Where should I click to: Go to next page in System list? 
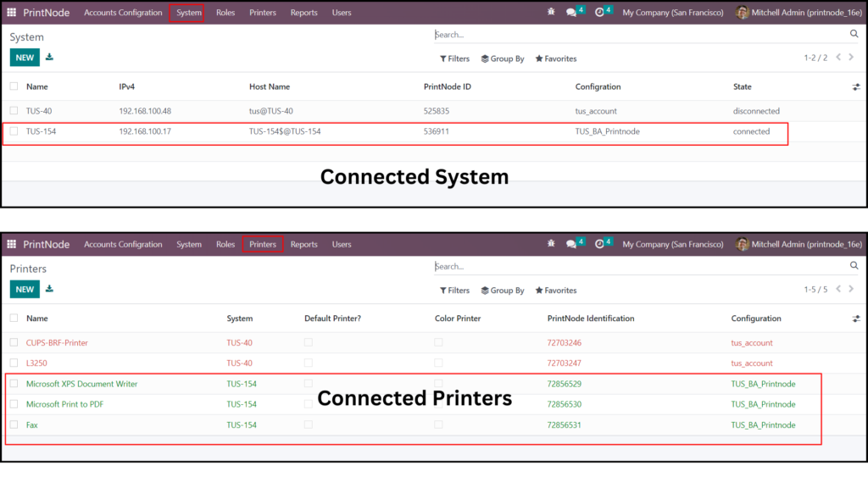851,57
